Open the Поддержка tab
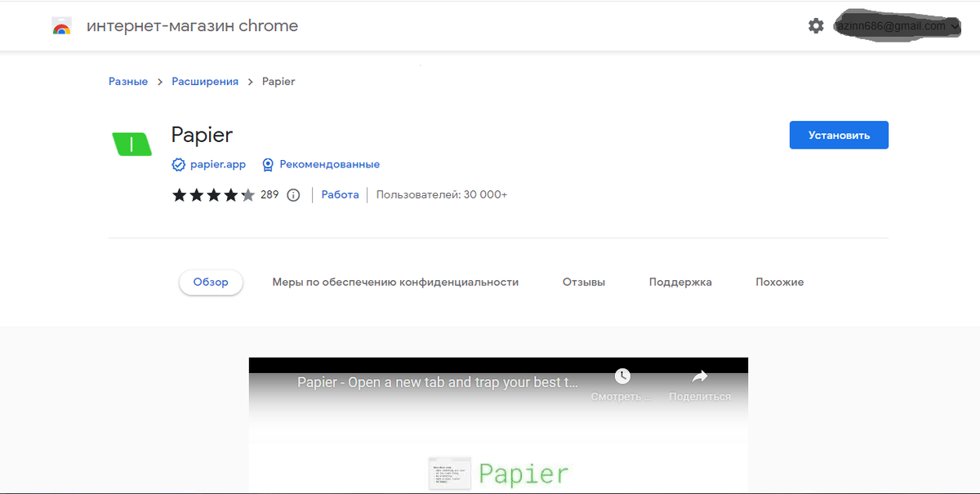 (x=680, y=282)
